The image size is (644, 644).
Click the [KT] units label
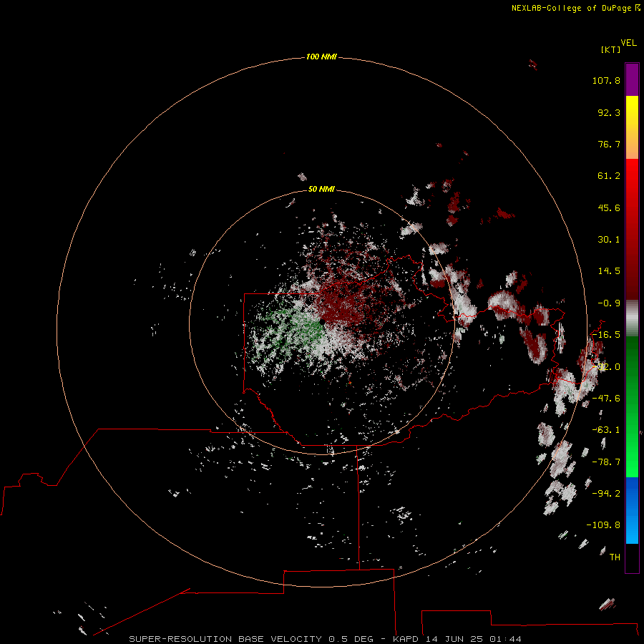611,49
